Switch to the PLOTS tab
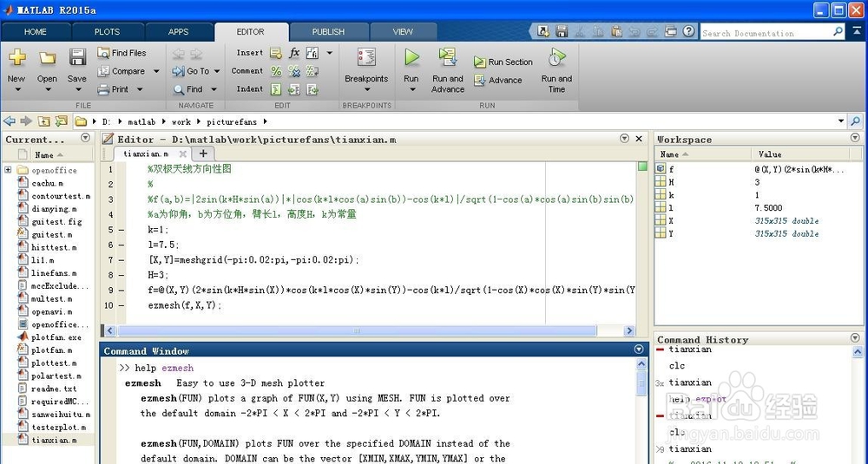 pos(107,31)
